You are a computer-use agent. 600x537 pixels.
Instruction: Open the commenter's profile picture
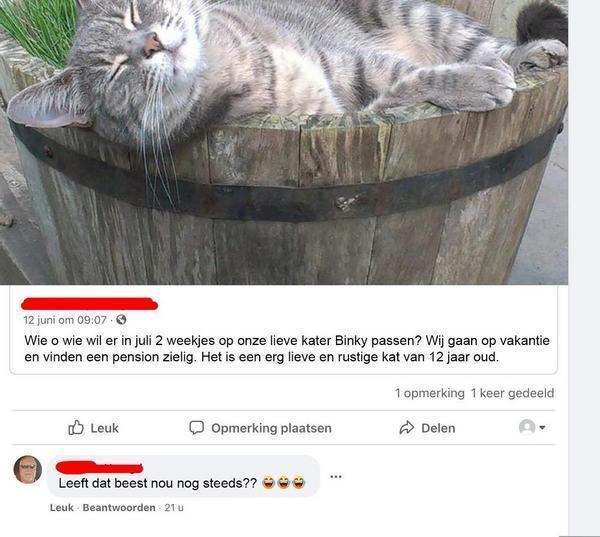28,469
